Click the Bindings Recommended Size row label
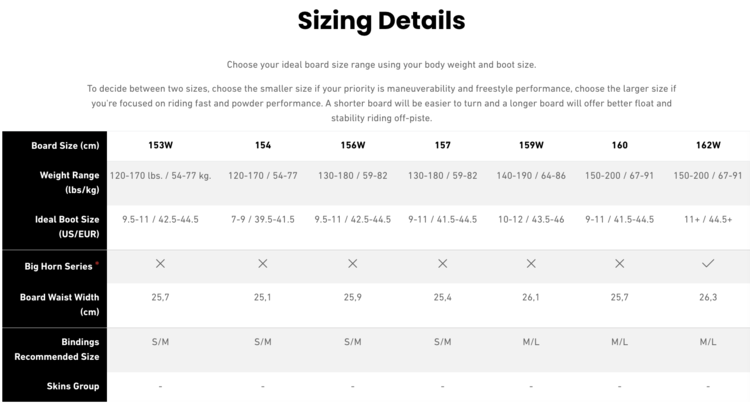The width and height of the screenshot is (750, 405). coord(55,348)
